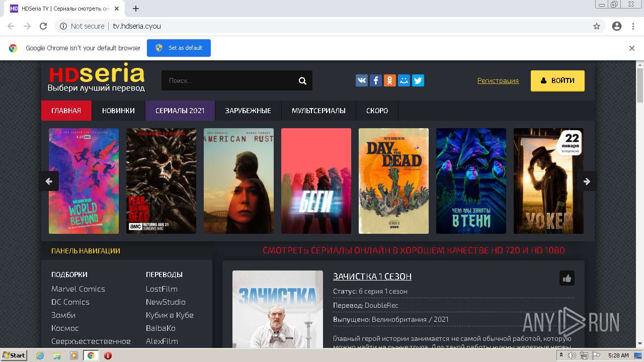The height and width of the screenshot is (362, 644).
Task: Open the Зомби collection link
Action: [63, 315]
